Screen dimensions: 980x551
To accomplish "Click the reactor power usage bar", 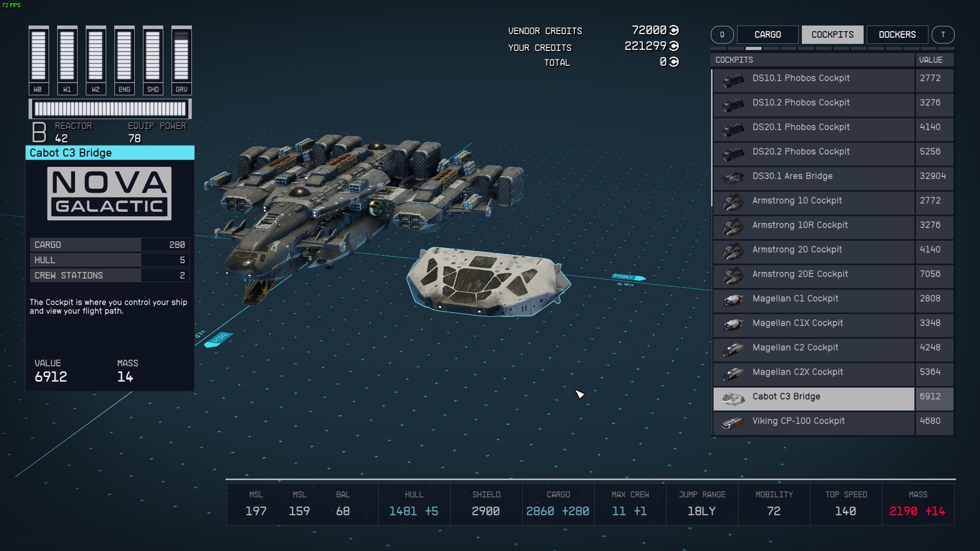I will (110, 109).
